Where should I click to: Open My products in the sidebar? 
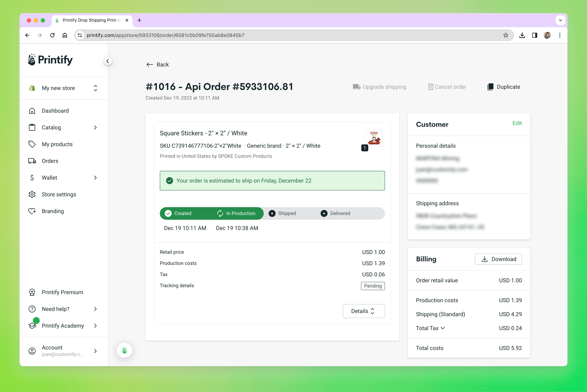[x=57, y=144]
